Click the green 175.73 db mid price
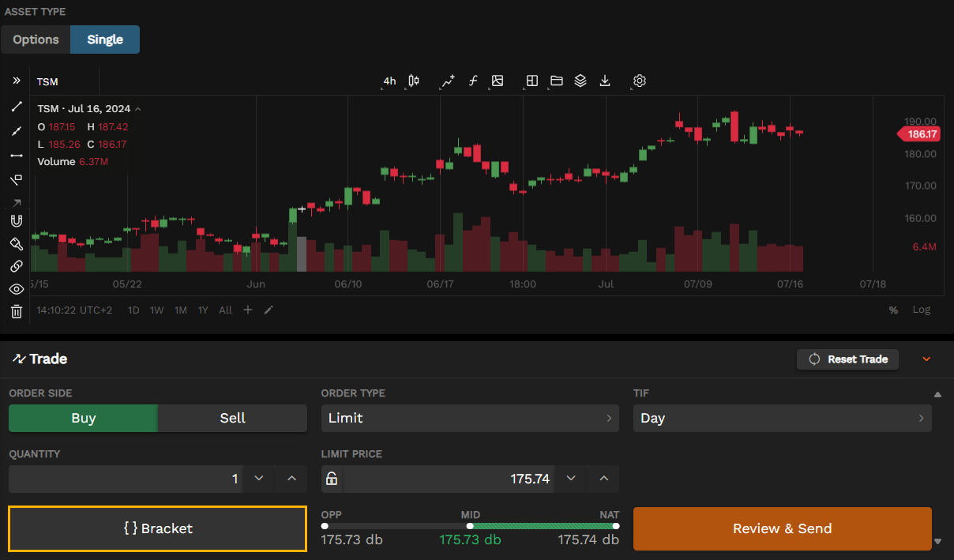The image size is (954, 560). pos(470,540)
